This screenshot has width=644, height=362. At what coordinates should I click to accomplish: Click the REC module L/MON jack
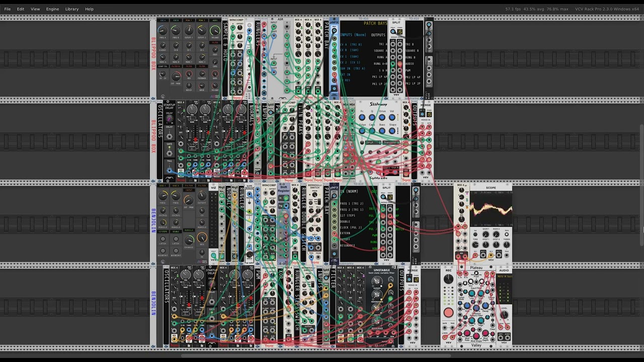tap(445, 337)
